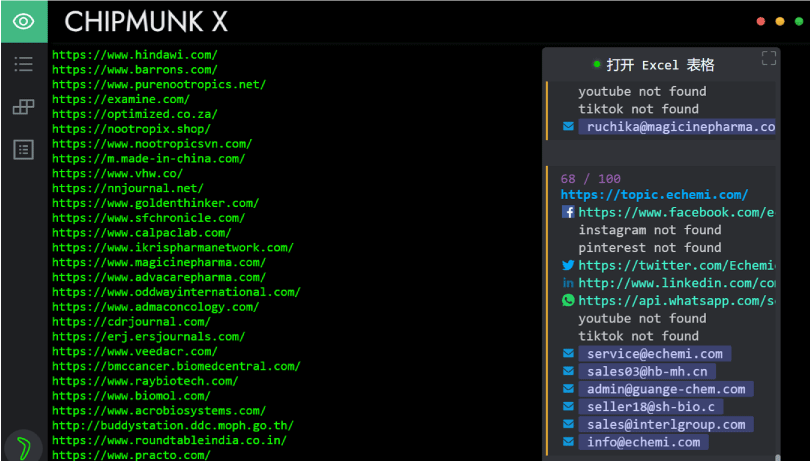Click URL https://cdrjournal.com/
Viewport: 810px width, 461px height.
[x=131, y=322]
